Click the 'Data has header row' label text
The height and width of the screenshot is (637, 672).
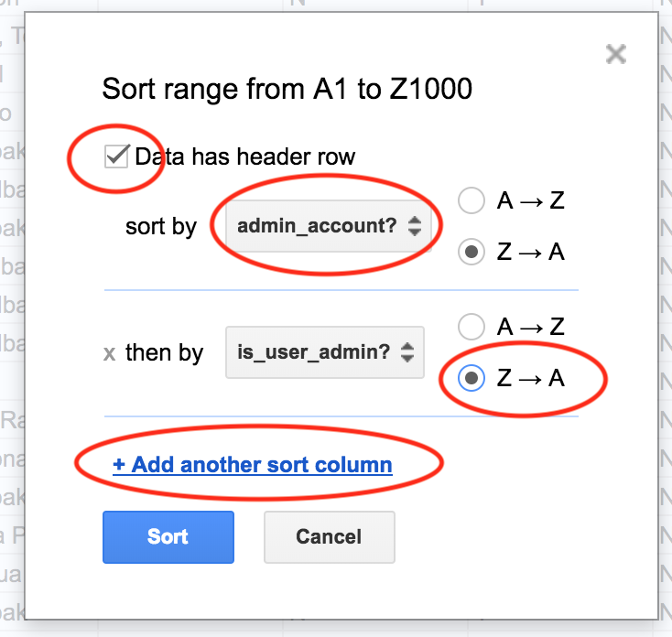(245, 157)
